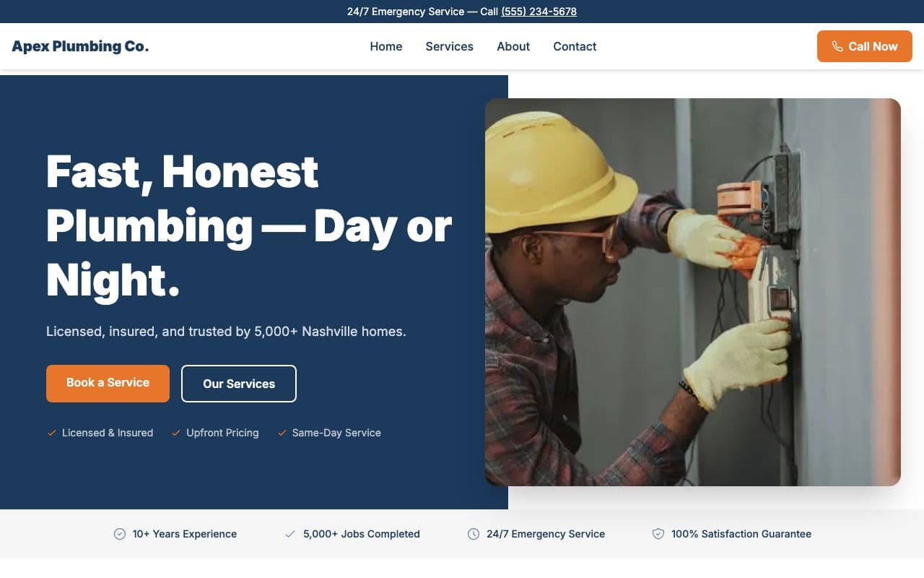Screen dimensions: 924x578
Task: Navigate to the Services menu item
Action: (449, 46)
